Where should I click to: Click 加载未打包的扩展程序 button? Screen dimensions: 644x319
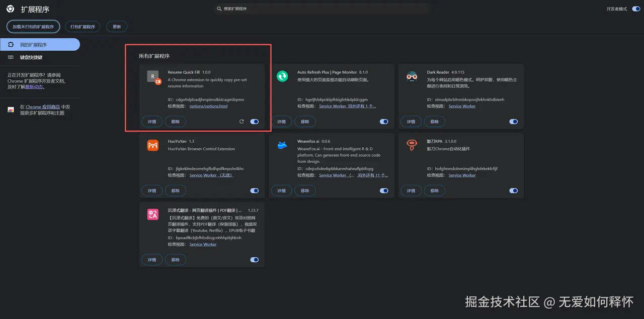tap(33, 27)
